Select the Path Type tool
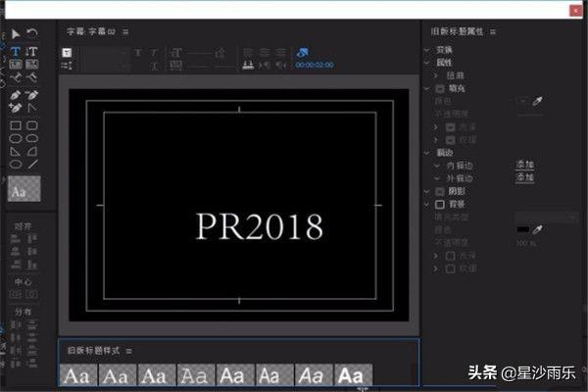Image resolution: width=588 pixels, height=392 pixels. [x=16, y=78]
